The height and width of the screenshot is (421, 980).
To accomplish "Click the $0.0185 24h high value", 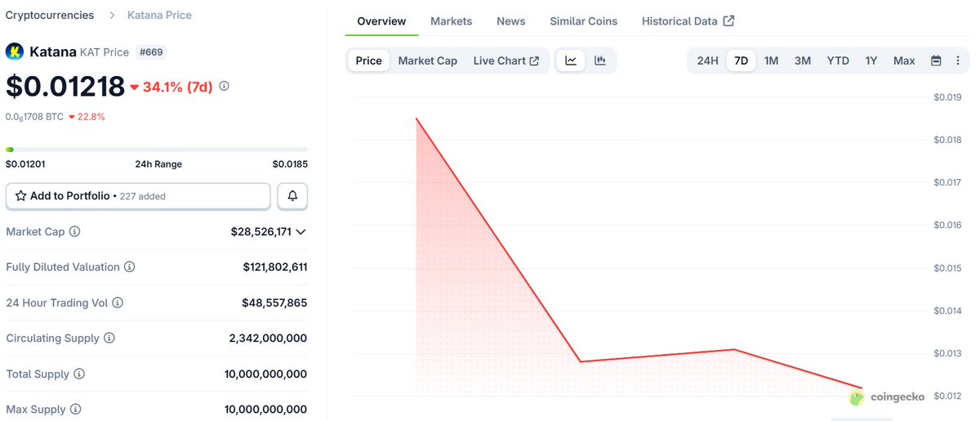I will pyautogui.click(x=290, y=164).
